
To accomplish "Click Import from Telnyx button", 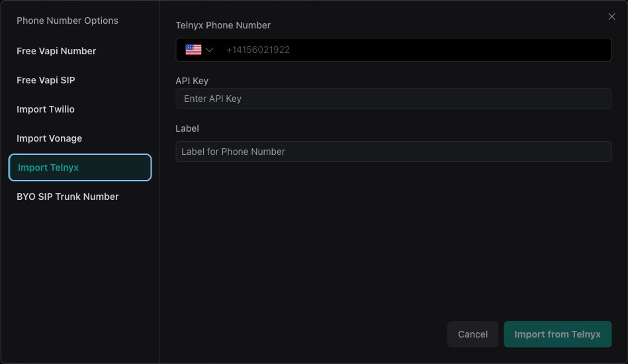I will [x=557, y=334].
